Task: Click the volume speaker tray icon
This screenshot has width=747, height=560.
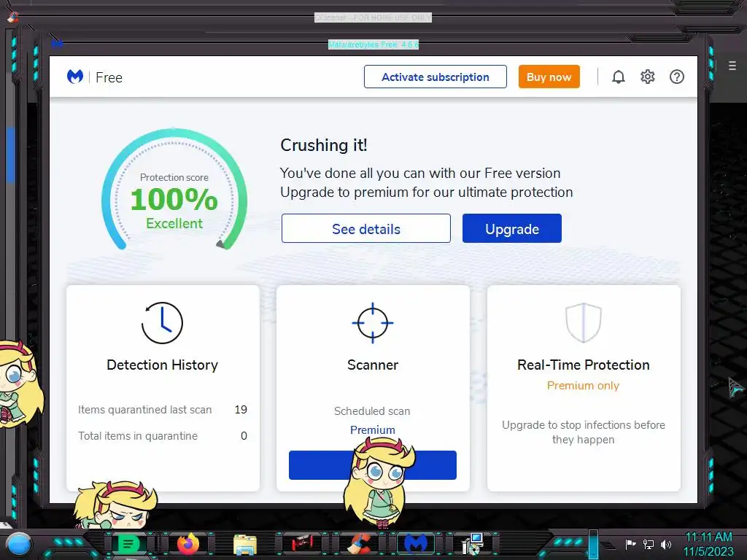Action: pyautogui.click(x=665, y=544)
